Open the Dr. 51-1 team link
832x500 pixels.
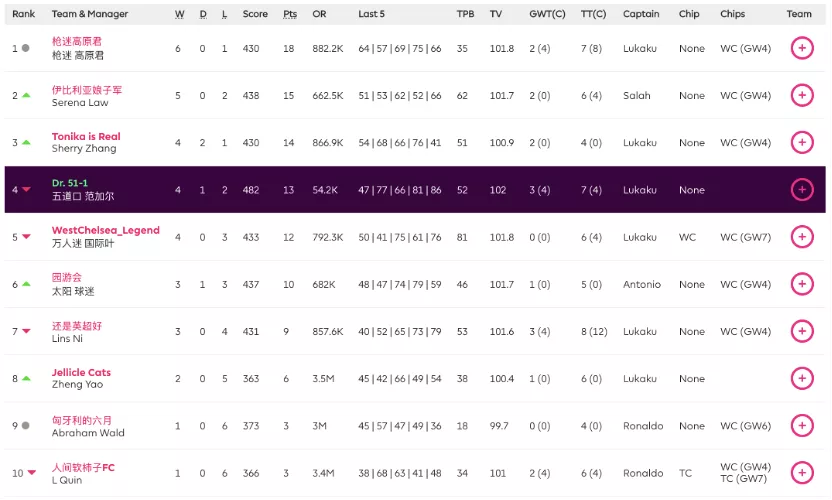(70, 183)
